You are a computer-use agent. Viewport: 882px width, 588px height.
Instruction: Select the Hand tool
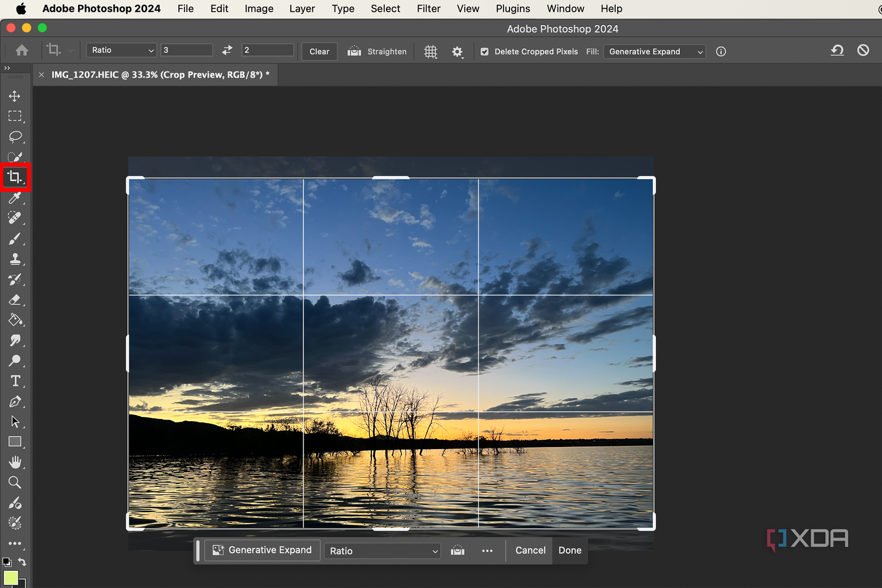15,462
